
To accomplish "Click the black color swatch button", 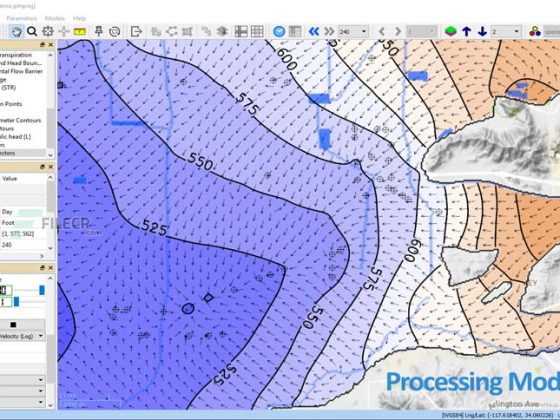I will [x=13, y=325].
